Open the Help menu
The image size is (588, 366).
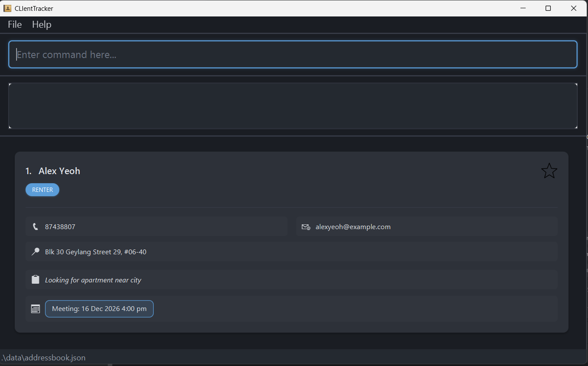42,25
